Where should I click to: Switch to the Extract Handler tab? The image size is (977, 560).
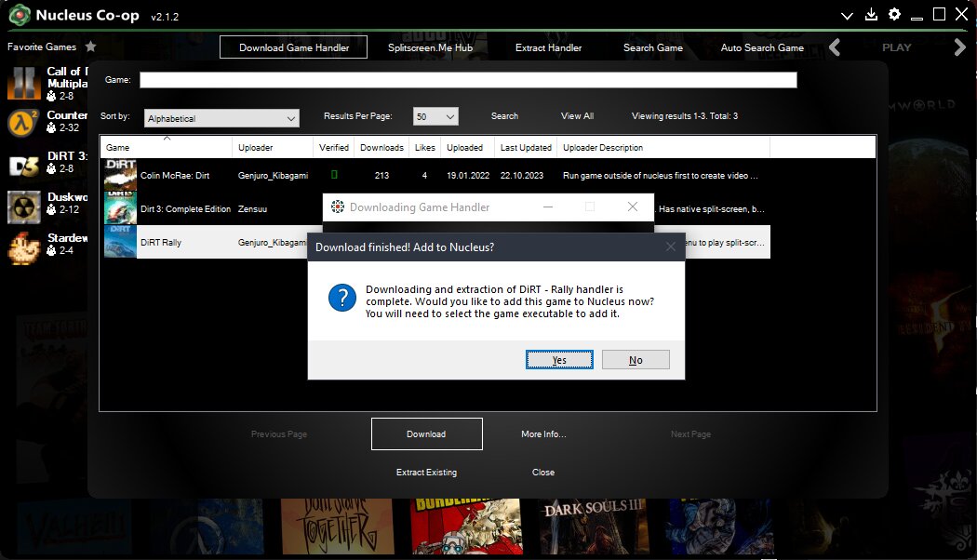pyautogui.click(x=548, y=47)
